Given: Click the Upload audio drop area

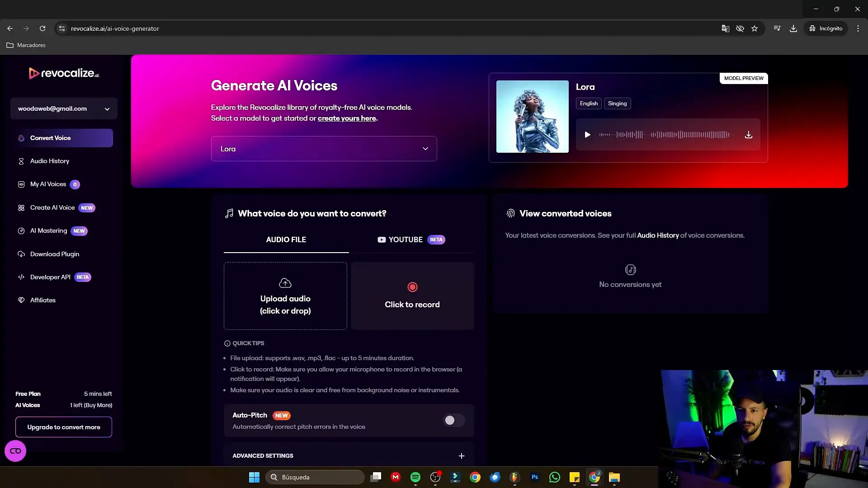Looking at the screenshot, I should (285, 296).
